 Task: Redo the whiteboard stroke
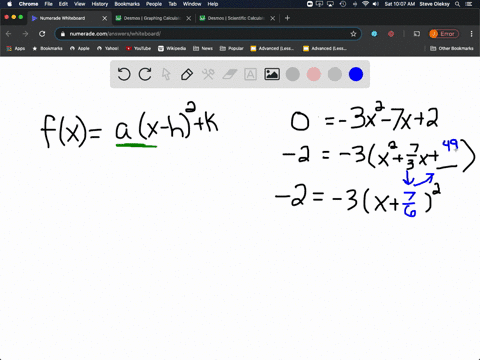pyautogui.click(x=145, y=74)
